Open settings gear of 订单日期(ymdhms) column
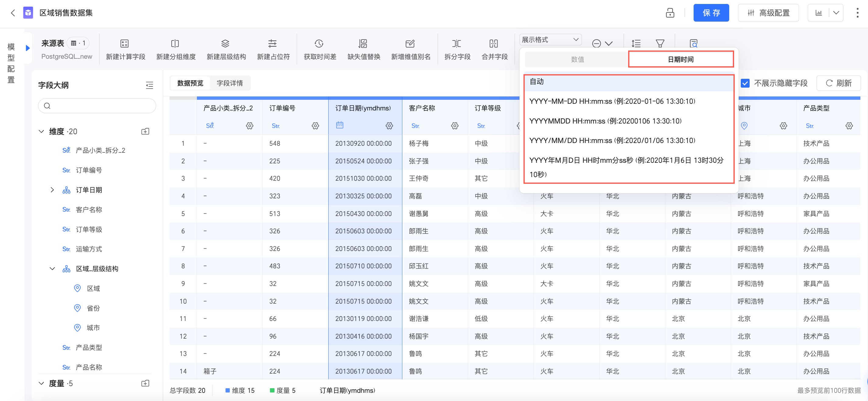The image size is (868, 401). click(389, 126)
